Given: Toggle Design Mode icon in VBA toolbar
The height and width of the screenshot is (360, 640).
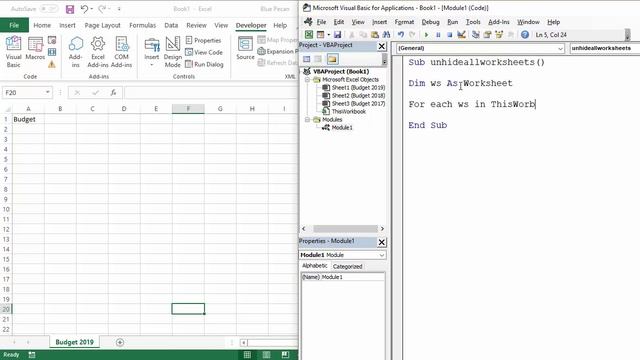Looking at the screenshot, I should (x=461, y=35).
